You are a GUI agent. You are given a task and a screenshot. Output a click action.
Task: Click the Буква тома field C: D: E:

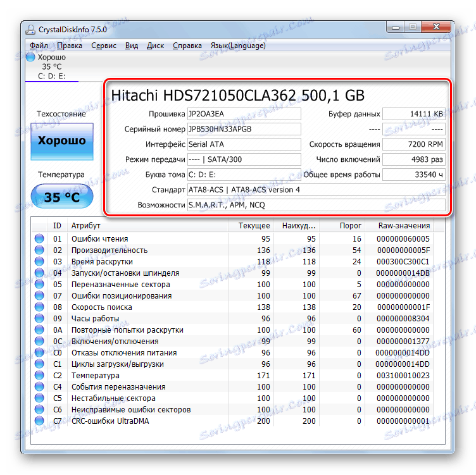244,175
